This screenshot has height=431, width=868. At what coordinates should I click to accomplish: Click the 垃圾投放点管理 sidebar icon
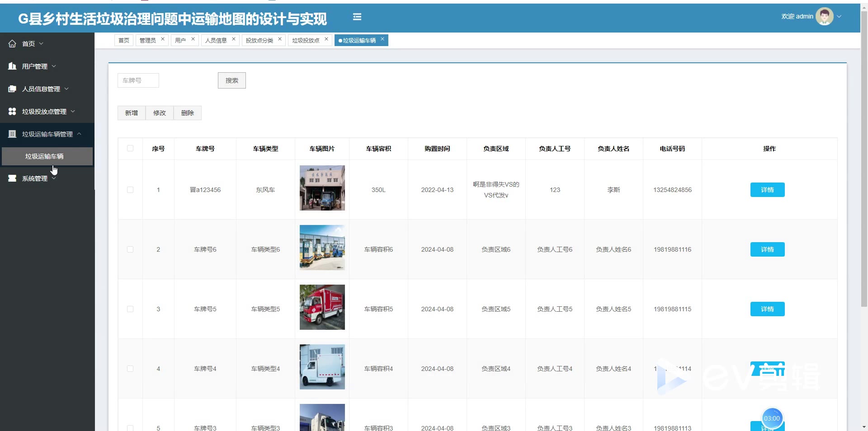(x=12, y=112)
